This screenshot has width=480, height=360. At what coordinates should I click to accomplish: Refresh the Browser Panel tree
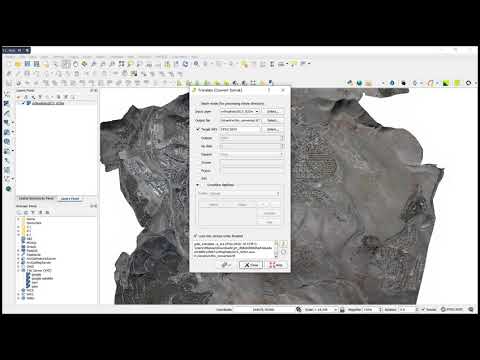pyautogui.click(x=26, y=212)
